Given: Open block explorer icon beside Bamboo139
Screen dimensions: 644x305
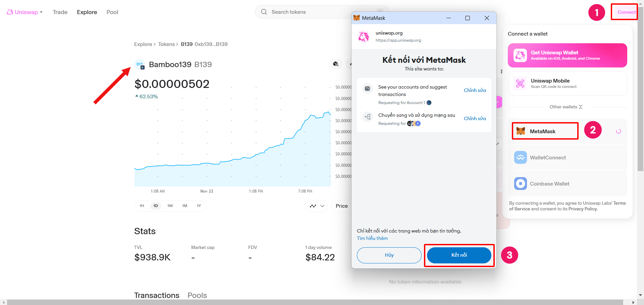Looking at the screenshot, I should coord(336,64).
